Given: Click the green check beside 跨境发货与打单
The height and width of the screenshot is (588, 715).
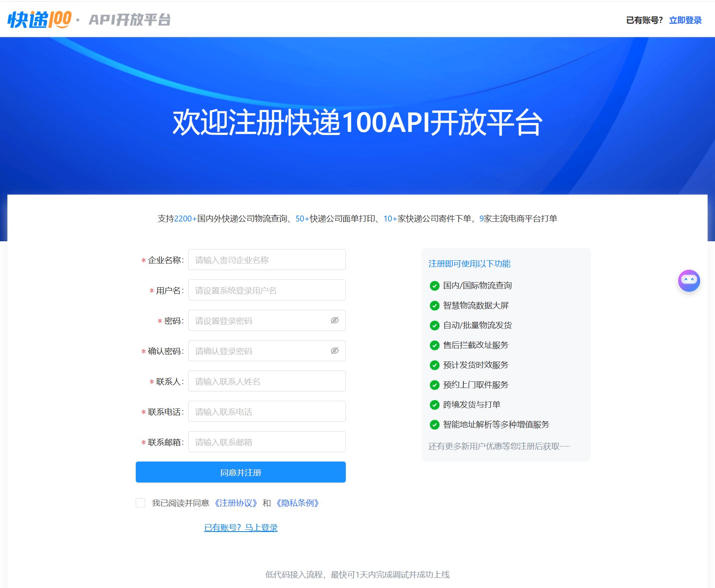Looking at the screenshot, I should point(435,405).
